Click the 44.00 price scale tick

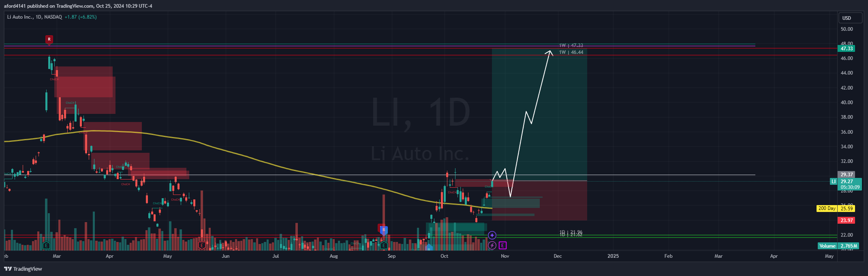[847, 73]
